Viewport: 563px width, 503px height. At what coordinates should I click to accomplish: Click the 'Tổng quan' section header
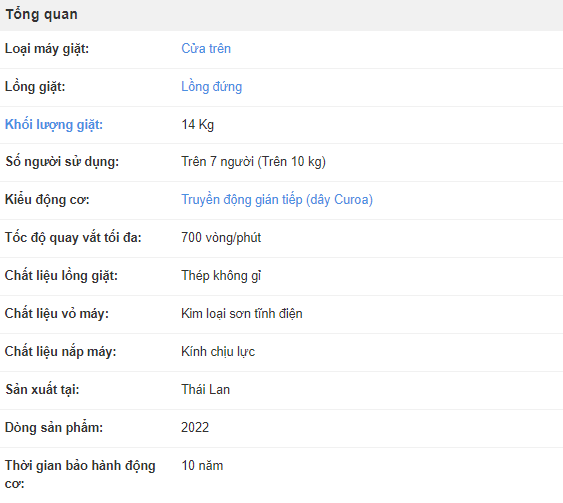(x=41, y=14)
